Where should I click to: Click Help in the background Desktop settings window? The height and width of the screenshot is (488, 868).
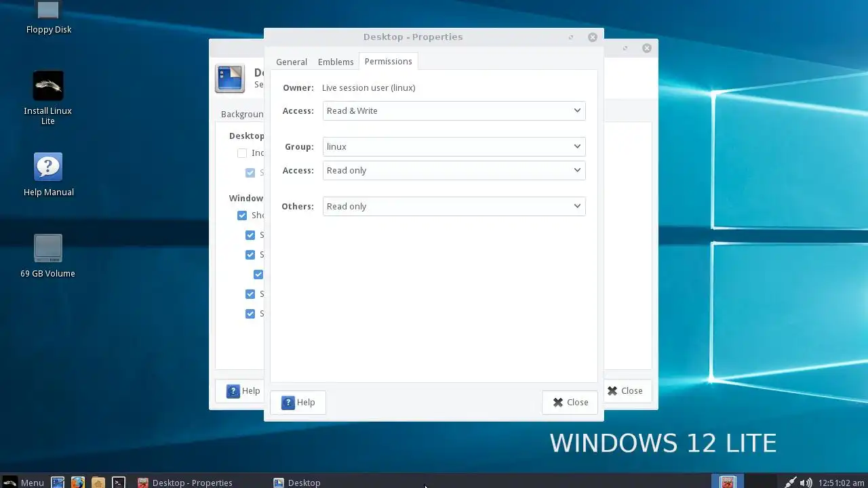pos(241,390)
